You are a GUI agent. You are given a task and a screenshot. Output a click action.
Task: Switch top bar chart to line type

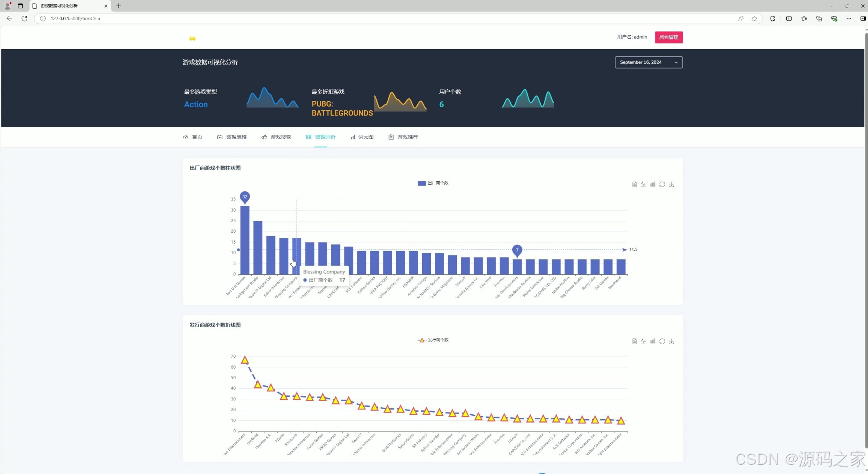(x=644, y=184)
